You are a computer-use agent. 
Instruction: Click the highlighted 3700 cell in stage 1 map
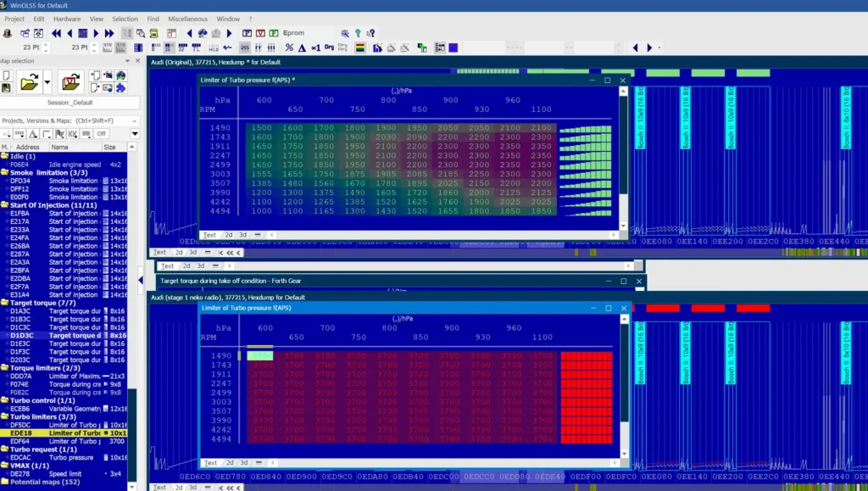pos(260,356)
